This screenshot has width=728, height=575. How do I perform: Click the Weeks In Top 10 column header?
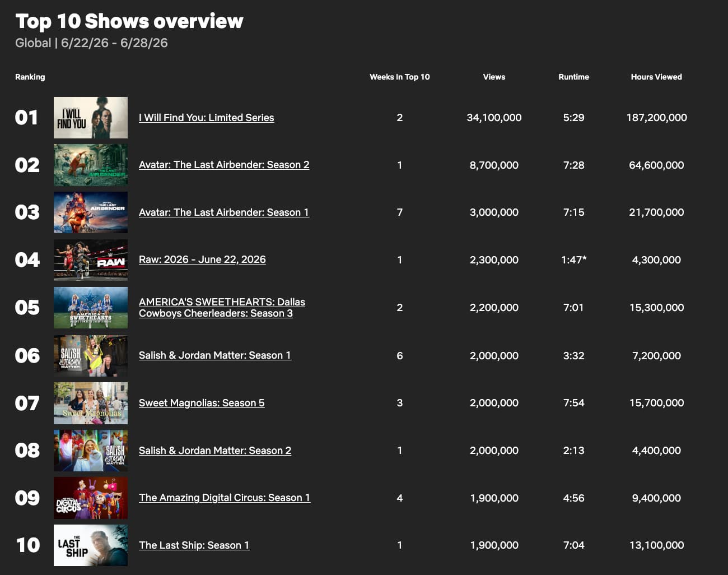click(x=399, y=77)
